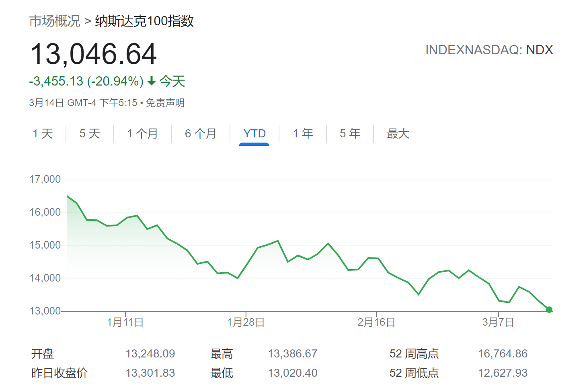Open the 5 年 range tab
Screen dimensions: 587x392
click(350, 133)
